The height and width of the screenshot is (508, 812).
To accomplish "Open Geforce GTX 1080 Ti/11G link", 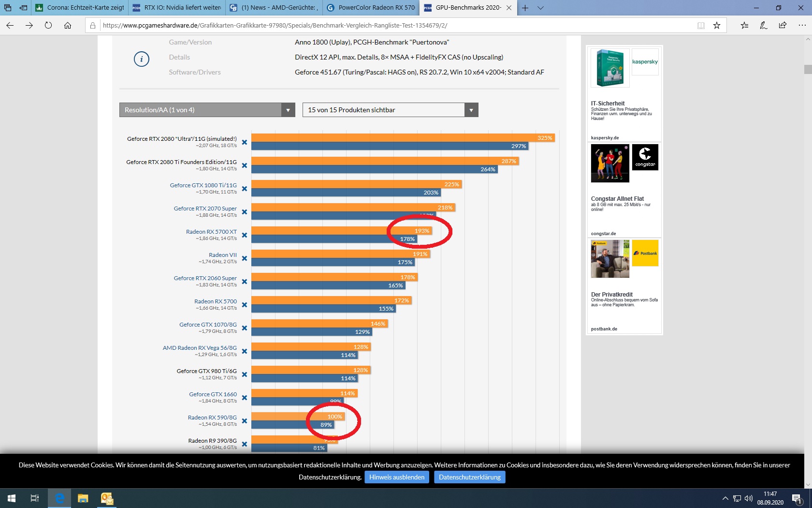I will [203, 185].
